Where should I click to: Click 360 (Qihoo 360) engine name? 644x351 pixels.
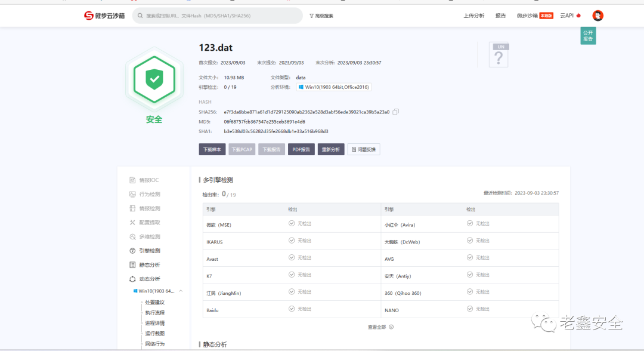[x=403, y=293]
